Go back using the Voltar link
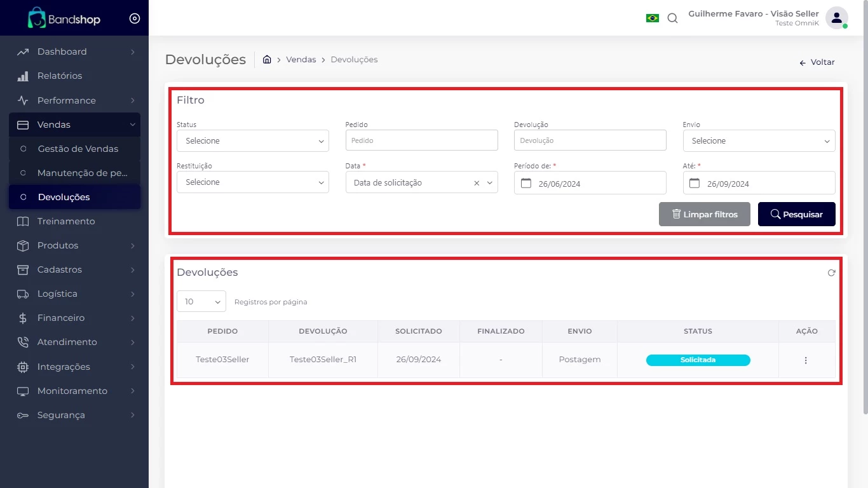This screenshot has width=868, height=488. point(817,62)
